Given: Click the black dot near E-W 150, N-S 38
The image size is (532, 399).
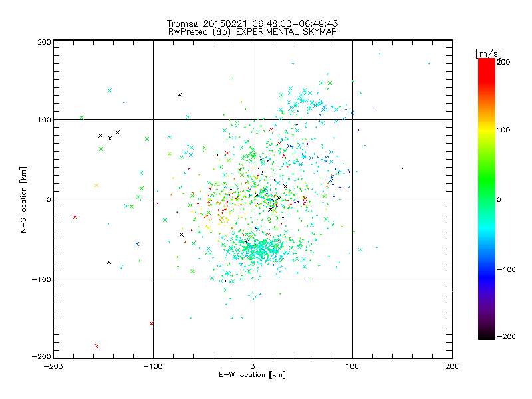Looking at the screenshot, I should (402, 168).
